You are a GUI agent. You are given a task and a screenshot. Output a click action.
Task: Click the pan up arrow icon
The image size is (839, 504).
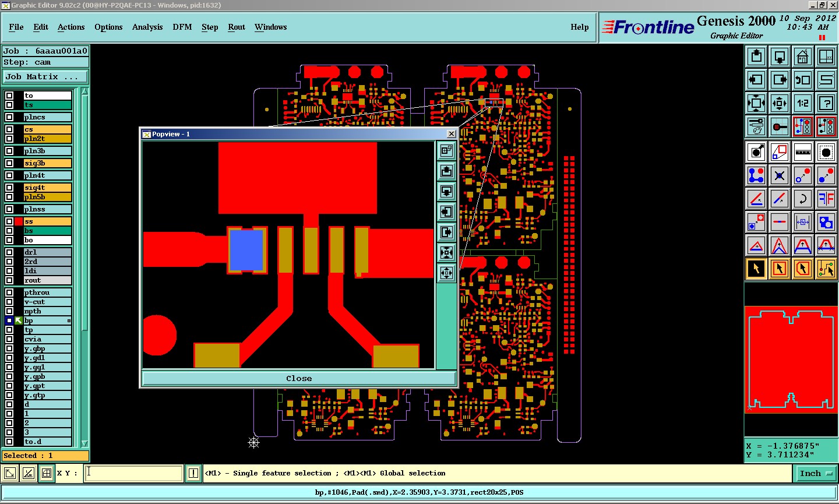(x=756, y=57)
